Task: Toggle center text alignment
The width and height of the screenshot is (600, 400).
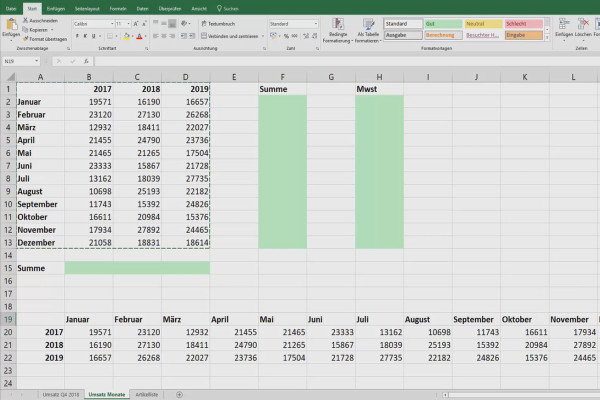Action: click(164, 36)
